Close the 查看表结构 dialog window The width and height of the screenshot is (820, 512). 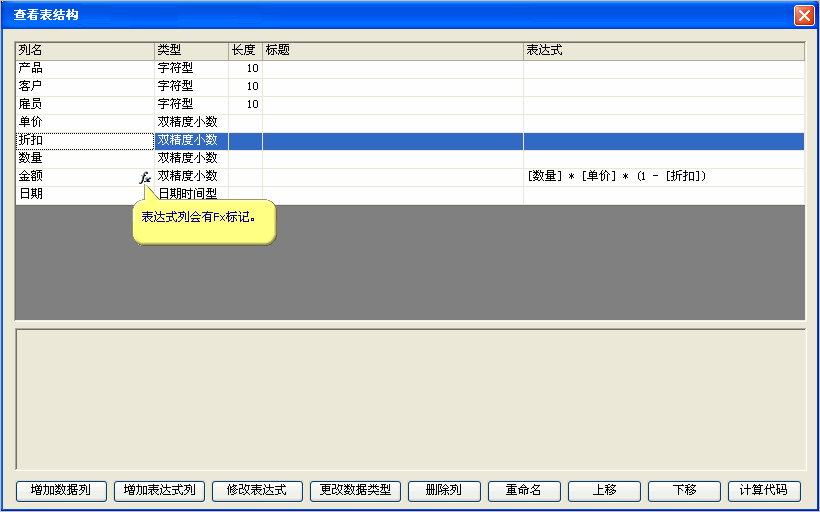coord(803,16)
